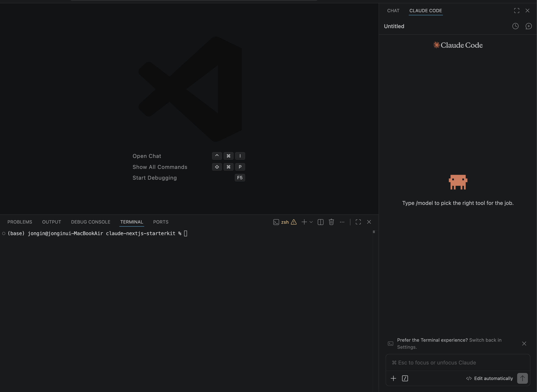Toggle the Edit automatically mode
Screen dimensions: 537x392
point(489,378)
